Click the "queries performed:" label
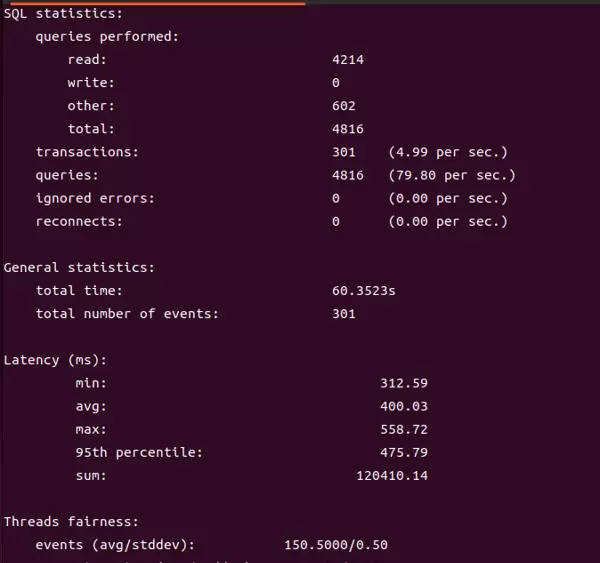Viewport: 600px width, 563px height. point(107,37)
